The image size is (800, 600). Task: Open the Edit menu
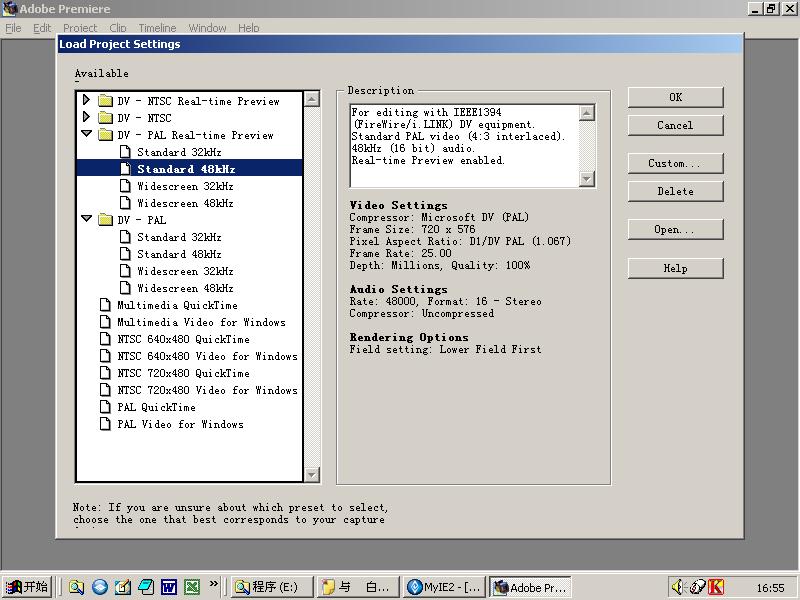42,28
